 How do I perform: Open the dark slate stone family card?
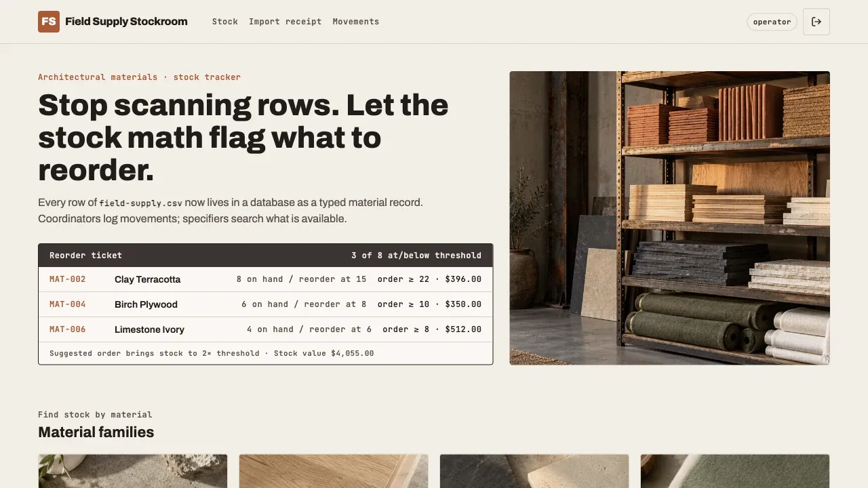534,471
